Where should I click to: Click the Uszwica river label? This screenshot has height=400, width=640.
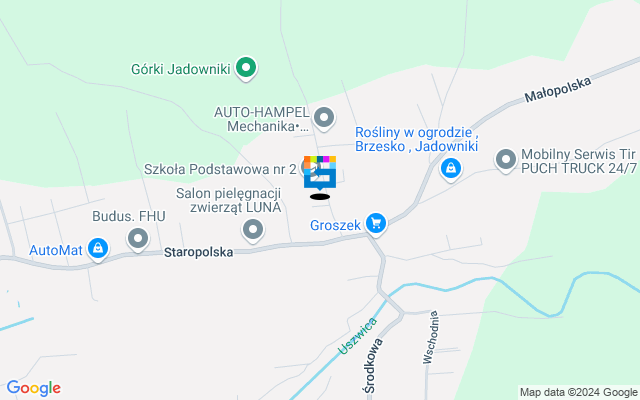[358, 336]
